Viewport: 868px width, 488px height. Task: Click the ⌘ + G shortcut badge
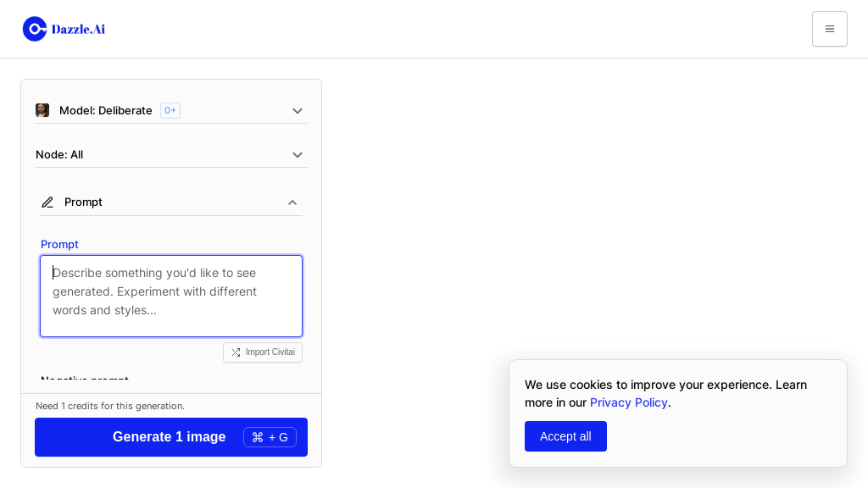[x=270, y=437]
